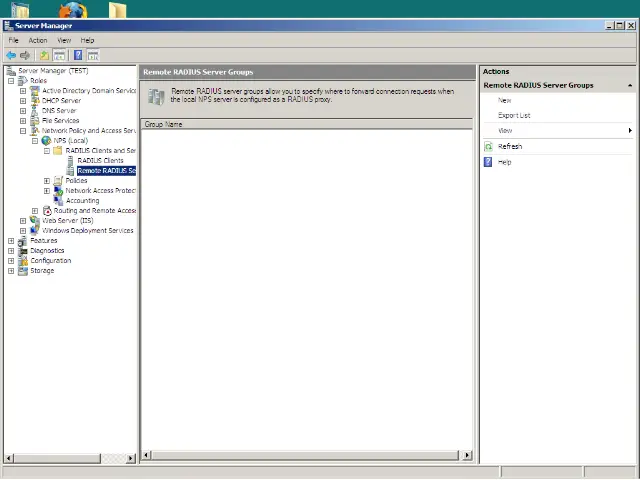Open the folder icon right of Firefox
640x480 pixels.
(118, 10)
